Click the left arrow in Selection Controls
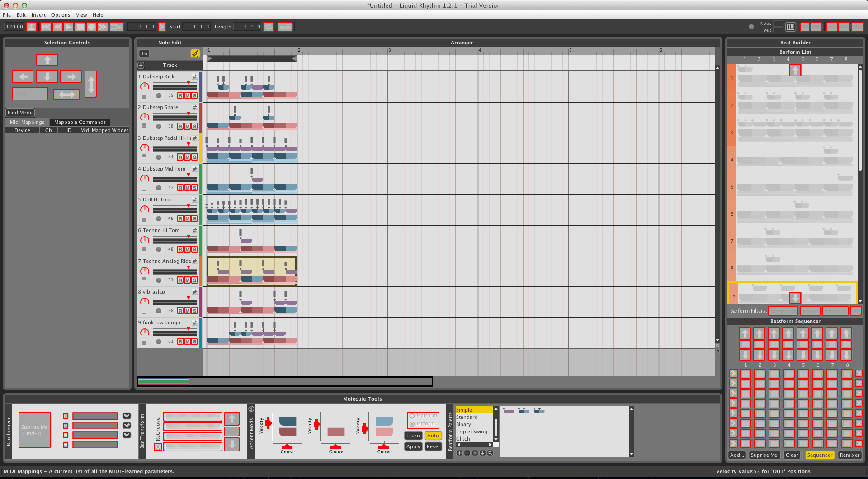 23,76
